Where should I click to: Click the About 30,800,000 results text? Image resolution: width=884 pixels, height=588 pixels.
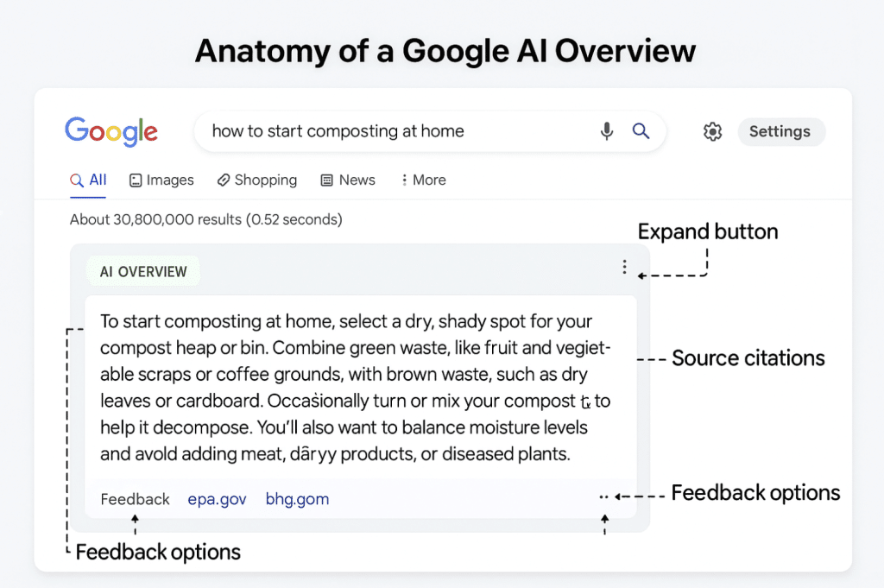(x=206, y=219)
